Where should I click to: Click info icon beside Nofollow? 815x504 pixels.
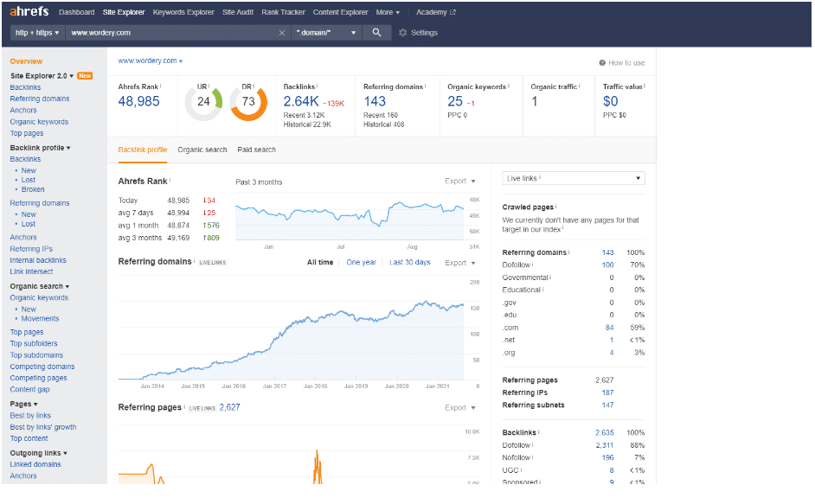point(533,457)
